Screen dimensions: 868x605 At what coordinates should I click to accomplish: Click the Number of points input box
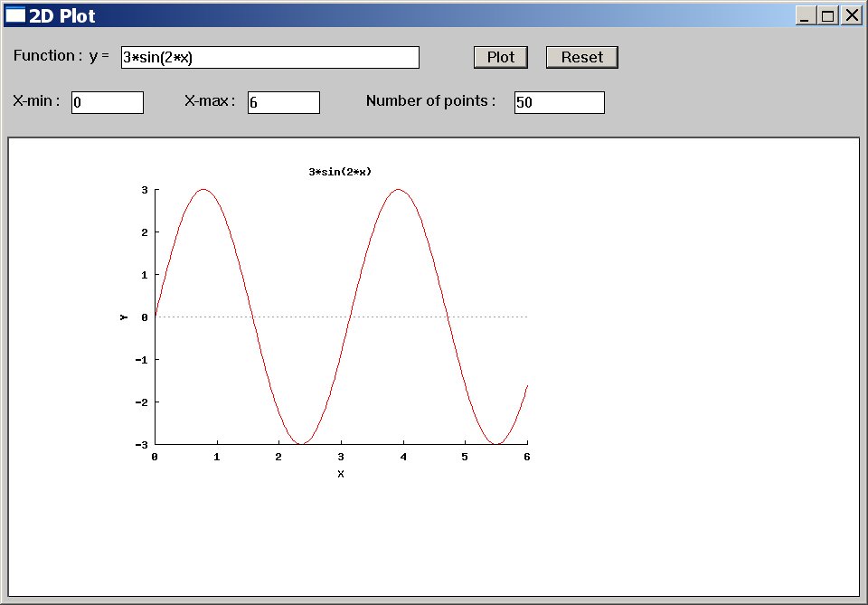point(559,103)
